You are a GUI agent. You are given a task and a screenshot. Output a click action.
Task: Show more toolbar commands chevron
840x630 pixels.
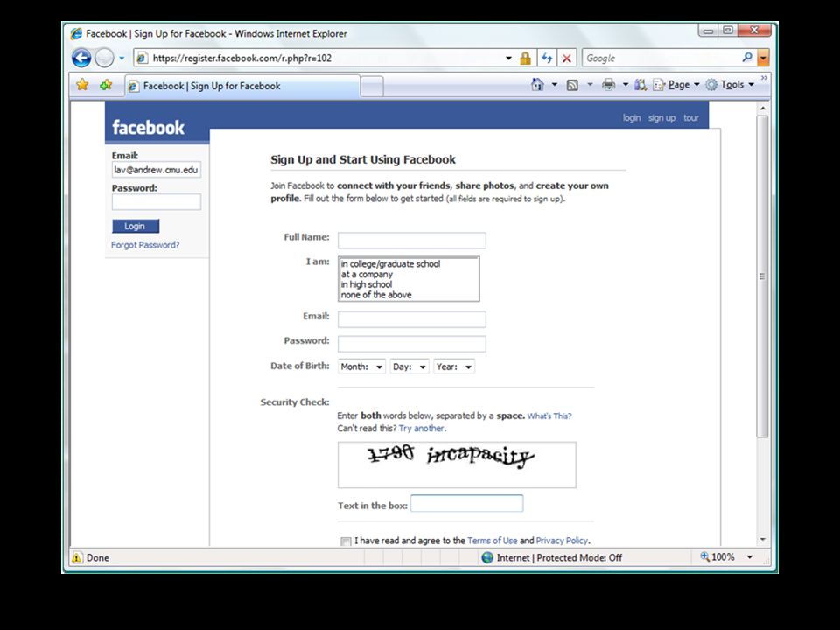coord(764,78)
